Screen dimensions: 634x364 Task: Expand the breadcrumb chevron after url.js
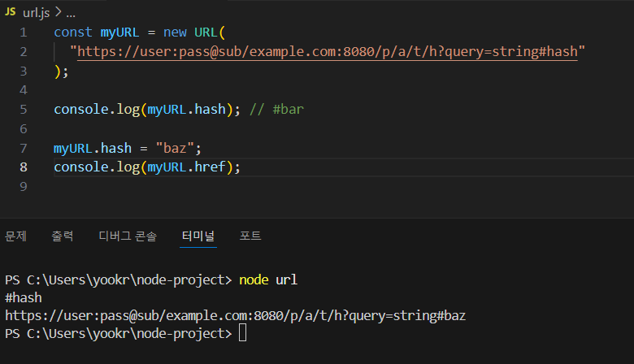[59, 12]
